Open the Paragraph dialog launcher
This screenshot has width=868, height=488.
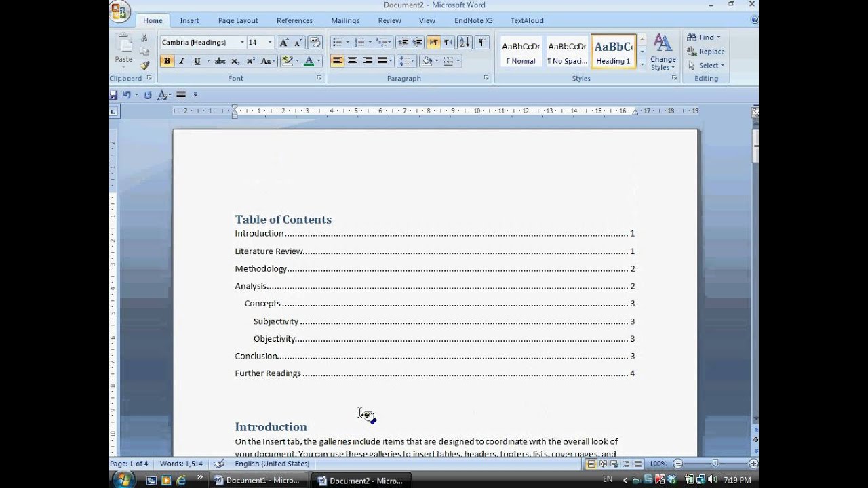tap(486, 79)
